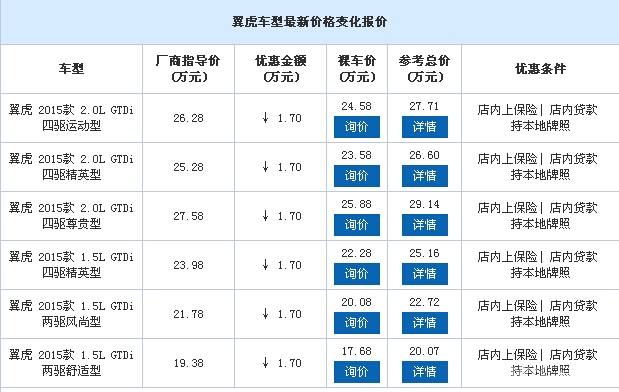619x392 pixels.
Task: Open 详情 for 2.0L 四驱精英型 at 26.60
Action: (x=425, y=176)
